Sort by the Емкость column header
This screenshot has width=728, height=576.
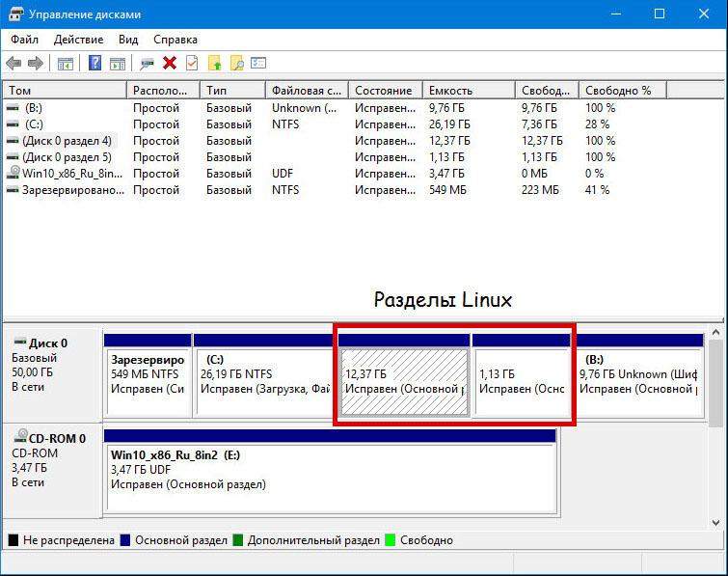point(469,90)
